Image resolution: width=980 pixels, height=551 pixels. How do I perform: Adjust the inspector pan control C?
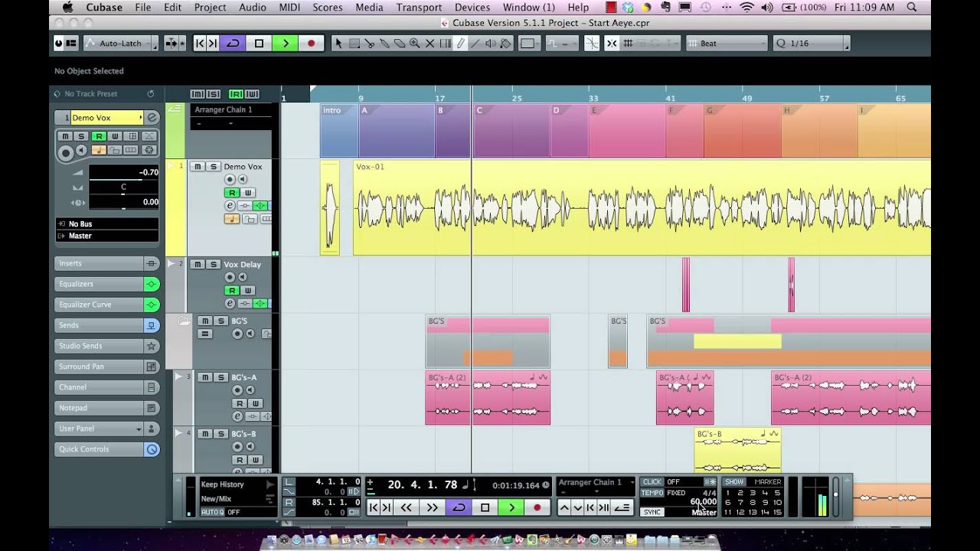[124, 187]
